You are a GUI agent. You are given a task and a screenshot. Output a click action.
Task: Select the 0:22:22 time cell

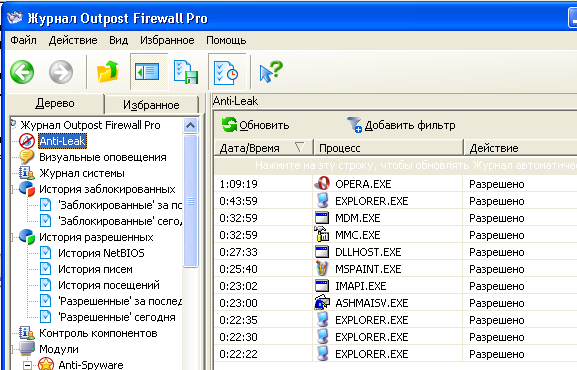tap(238, 354)
